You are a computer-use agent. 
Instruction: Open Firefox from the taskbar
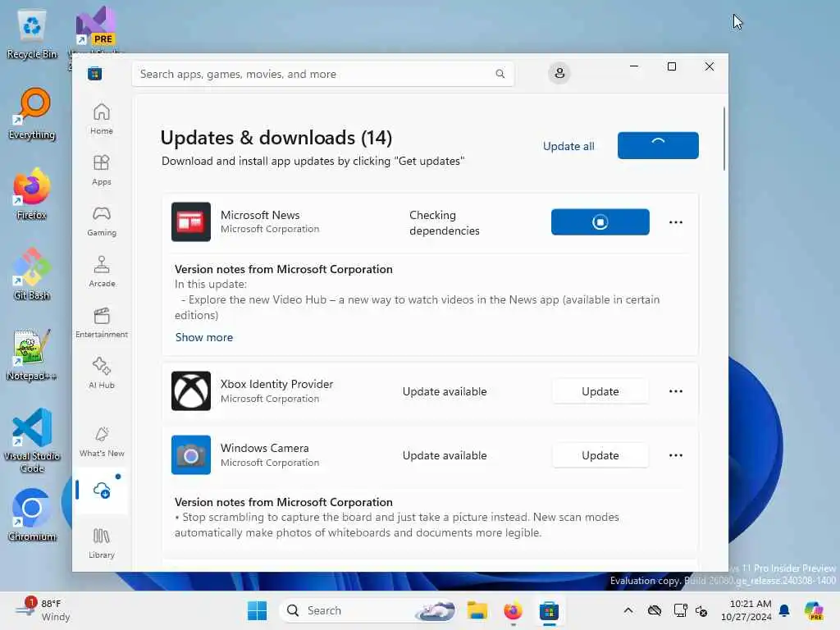click(514, 610)
